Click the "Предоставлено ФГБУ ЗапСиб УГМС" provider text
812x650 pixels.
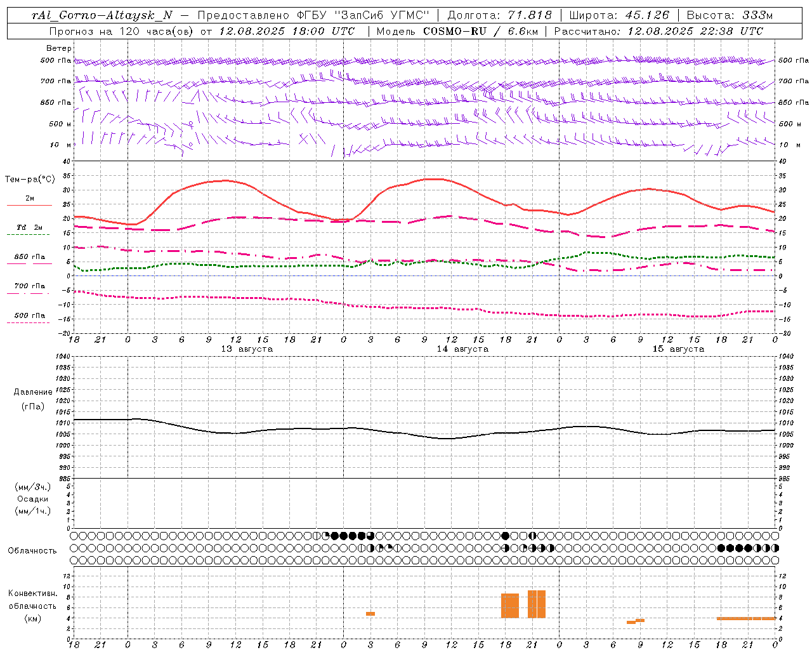313,15
